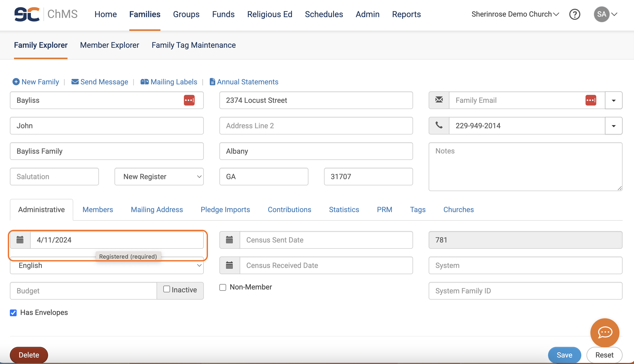
Task: Open the Registered date calendar picker
Action: point(20,240)
